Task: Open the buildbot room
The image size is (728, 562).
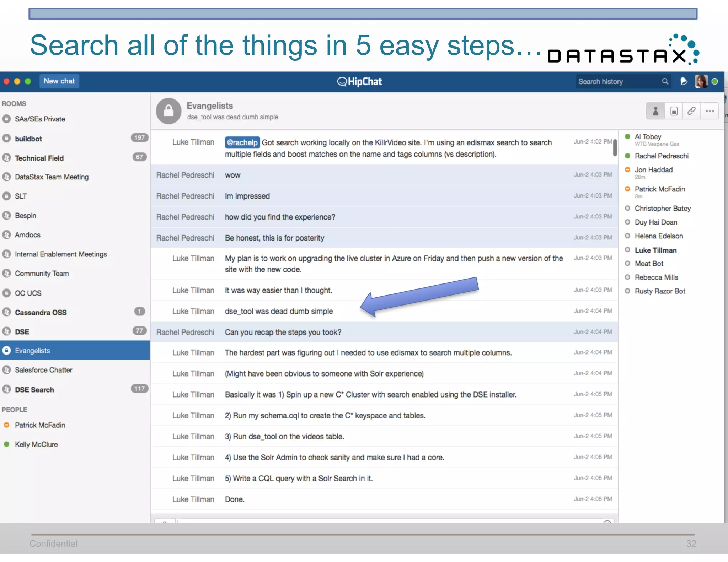Action: (75, 139)
